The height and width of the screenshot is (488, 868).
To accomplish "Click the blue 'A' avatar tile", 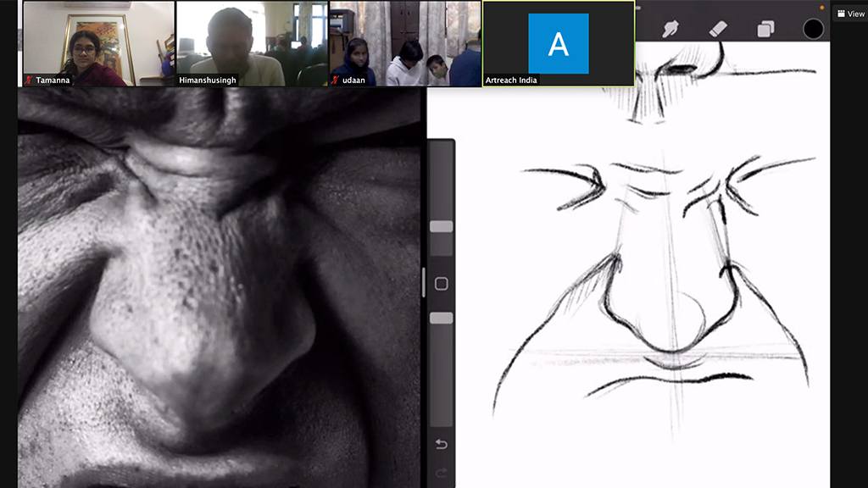I will click(x=558, y=42).
